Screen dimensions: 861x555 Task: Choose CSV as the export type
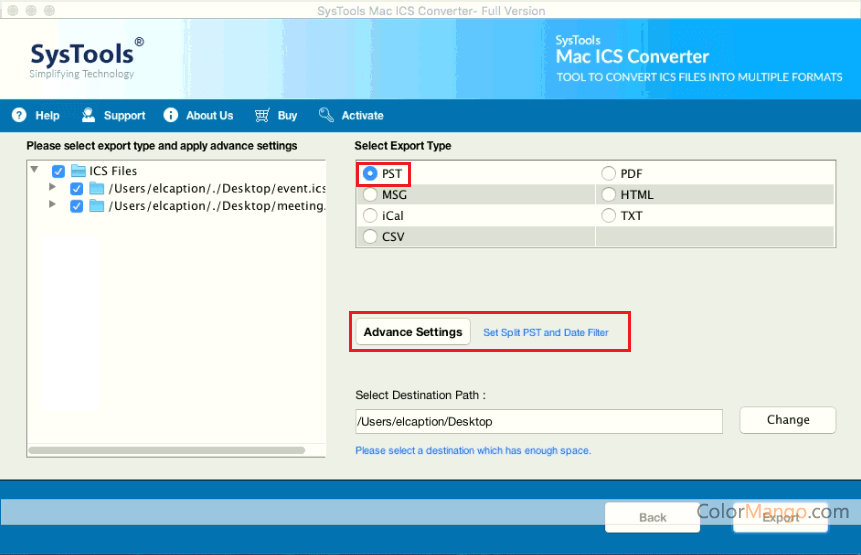click(x=369, y=237)
